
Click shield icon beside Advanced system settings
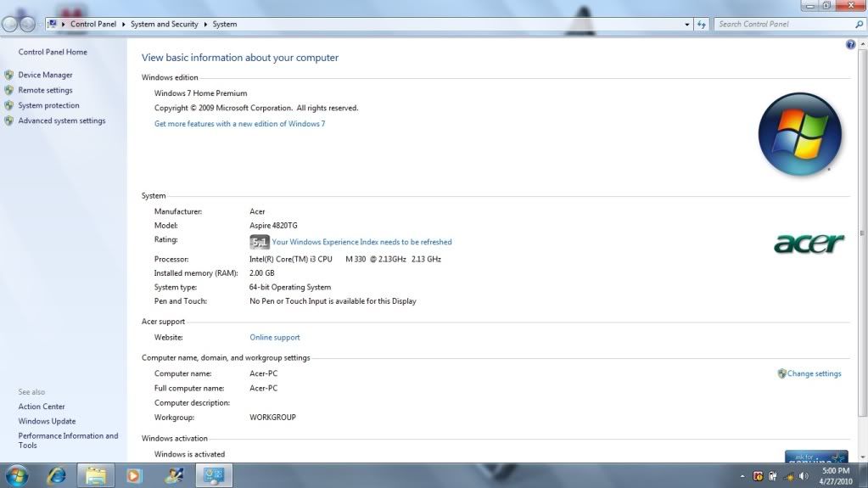click(x=8, y=121)
